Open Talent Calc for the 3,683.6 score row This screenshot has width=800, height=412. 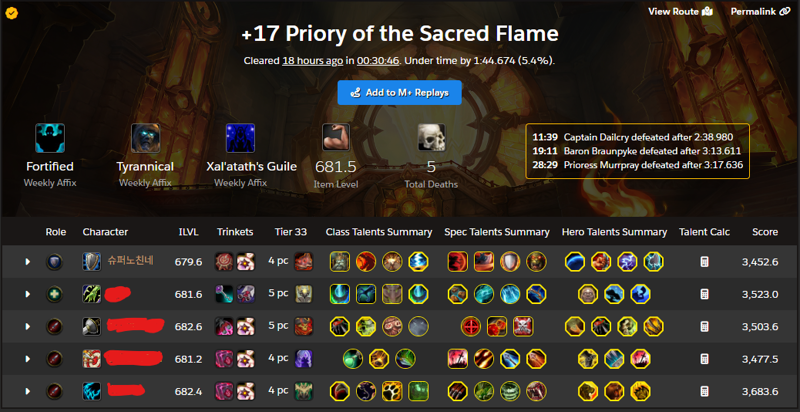(x=704, y=391)
